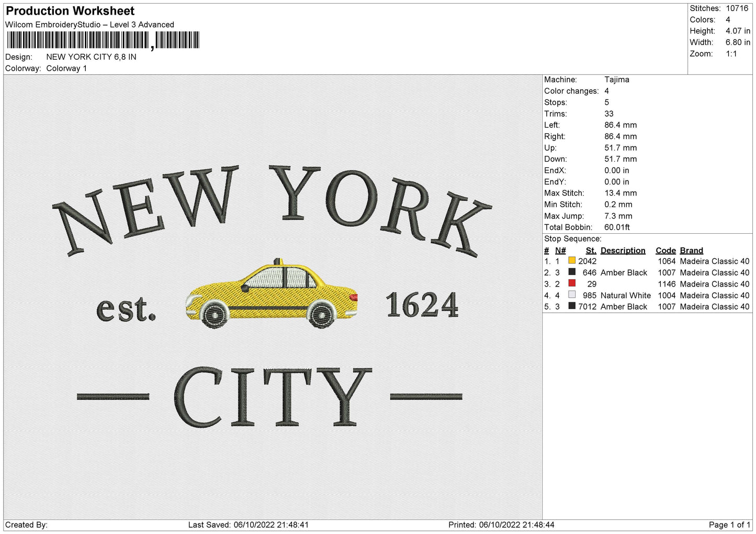Click the Machine value 'Tajima'
Screen dimensions: 756x534
point(617,79)
